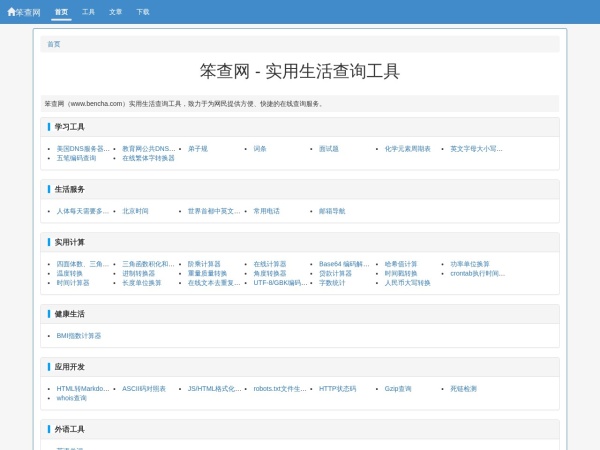Click the 生活服务 section heading
Viewport: 600px width, 450px height.
coord(69,189)
